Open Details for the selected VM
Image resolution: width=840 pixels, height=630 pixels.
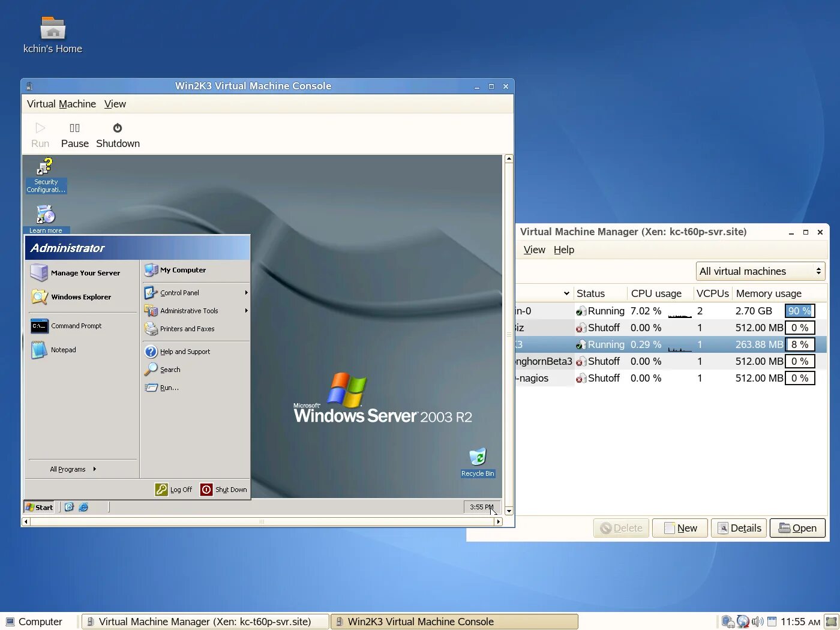click(x=739, y=527)
